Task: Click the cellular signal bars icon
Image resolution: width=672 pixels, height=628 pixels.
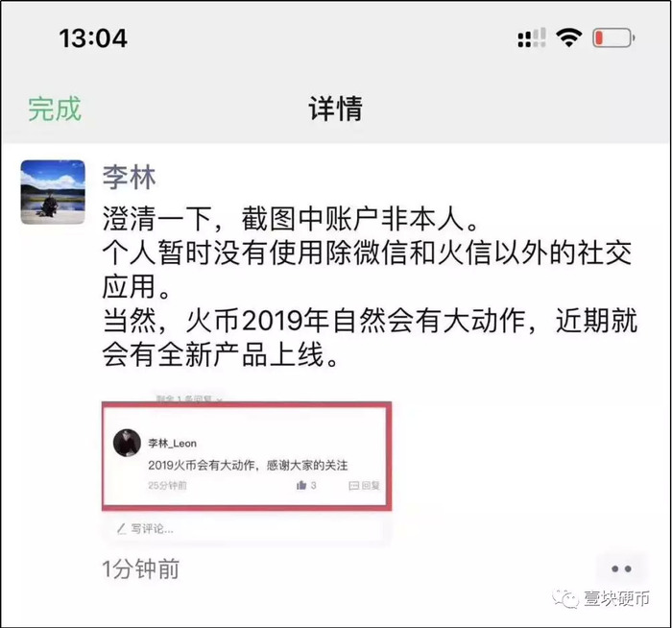Action: [532, 37]
